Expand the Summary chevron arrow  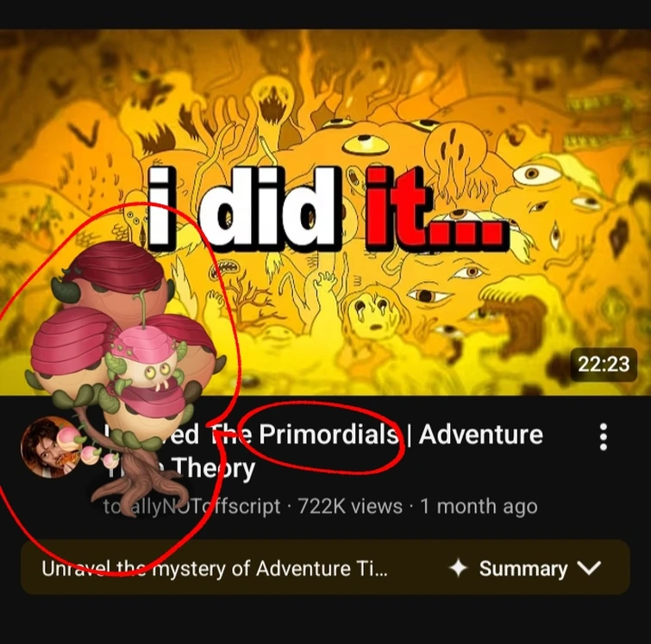pyautogui.click(x=589, y=567)
